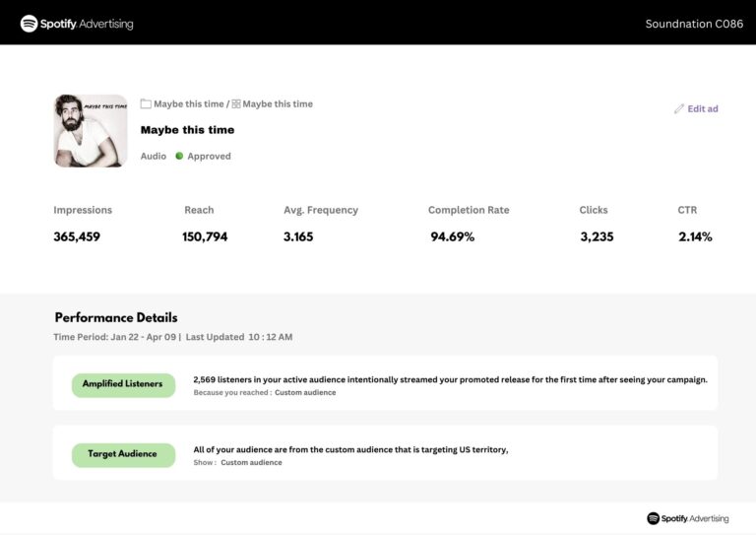
Task: Click the green Approved status dot
Action: coord(179,156)
